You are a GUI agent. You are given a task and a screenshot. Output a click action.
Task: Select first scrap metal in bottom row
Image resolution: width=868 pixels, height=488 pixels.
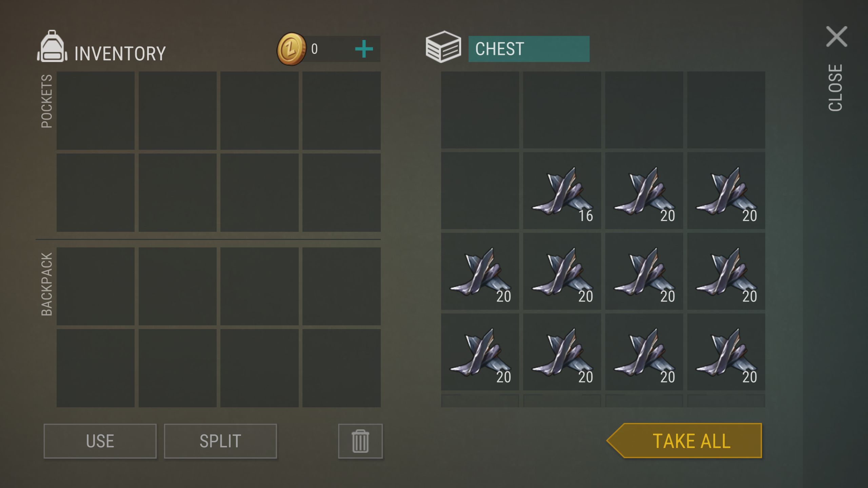480,352
